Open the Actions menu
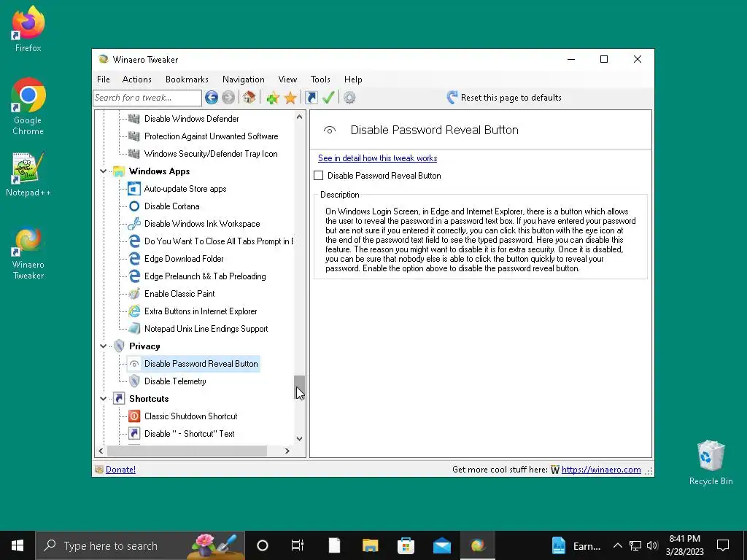Screen dimensions: 747x560 pos(136,79)
